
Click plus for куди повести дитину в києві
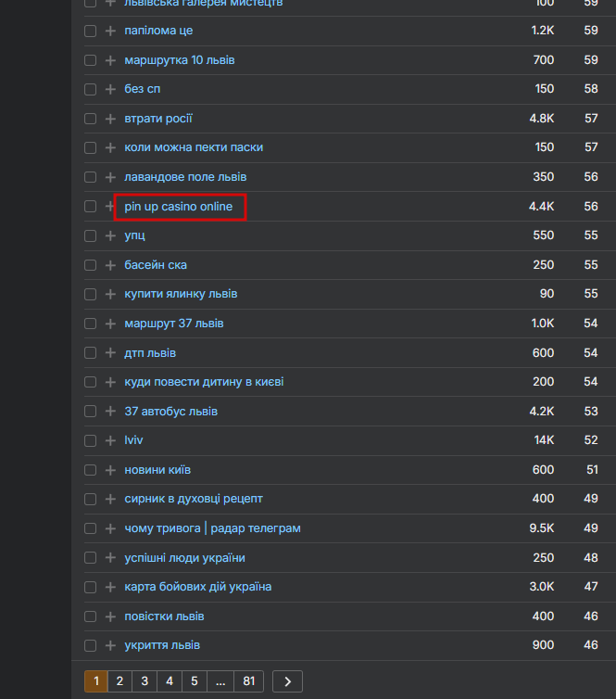(x=110, y=382)
